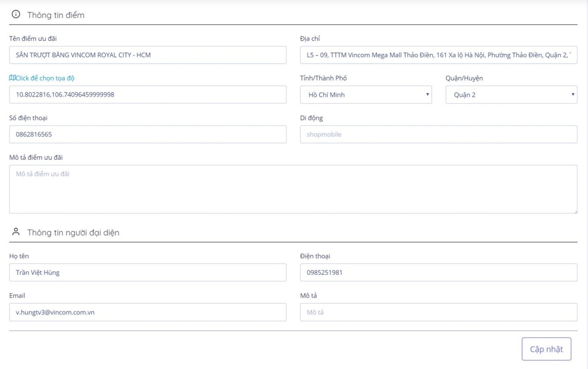Focus the representative's Điện thoại field

(x=438, y=273)
